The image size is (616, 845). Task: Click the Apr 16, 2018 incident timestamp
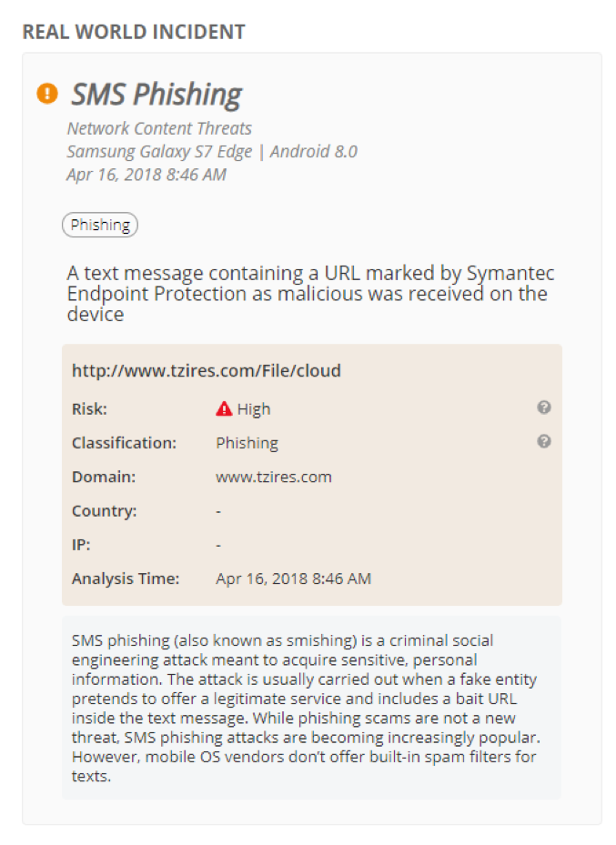click(x=146, y=175)
